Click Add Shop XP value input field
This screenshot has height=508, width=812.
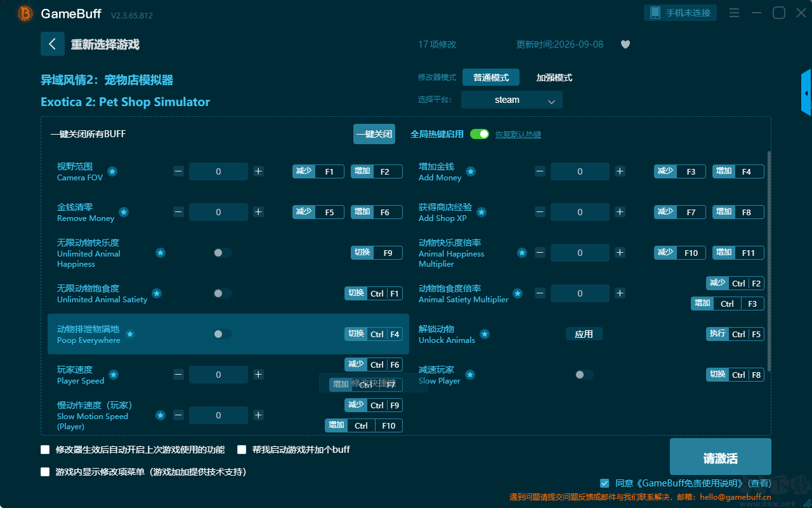580,212
